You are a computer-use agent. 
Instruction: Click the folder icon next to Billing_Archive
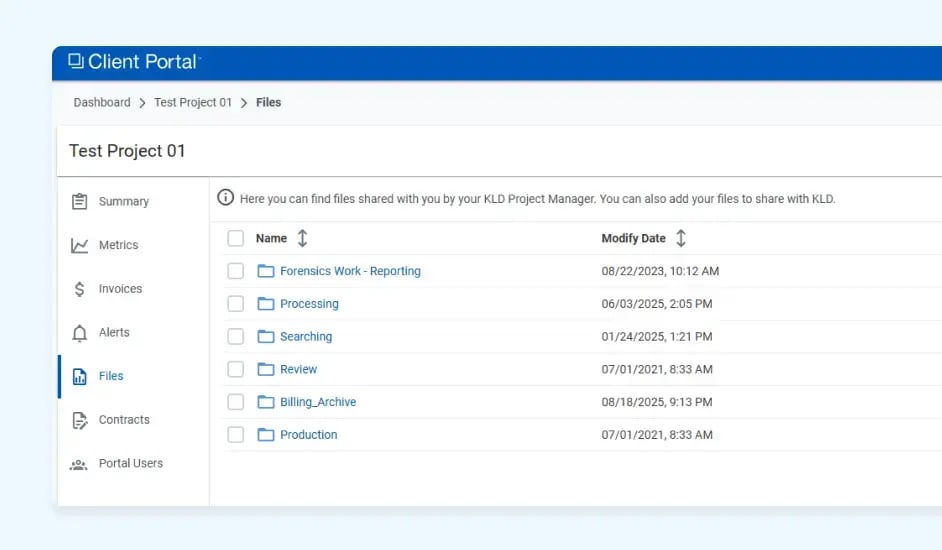click(x=266, y=402)
